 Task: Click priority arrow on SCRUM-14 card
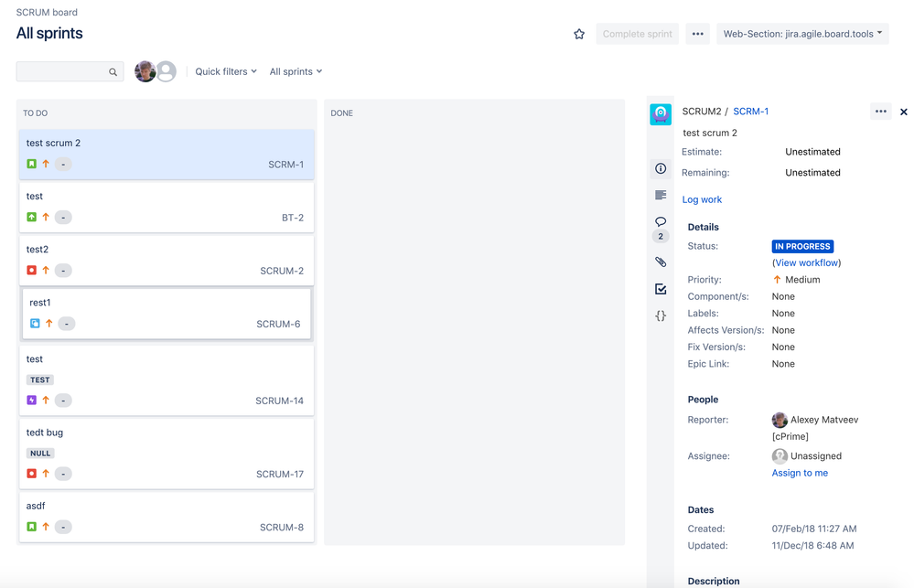click(x=46, y=400)
